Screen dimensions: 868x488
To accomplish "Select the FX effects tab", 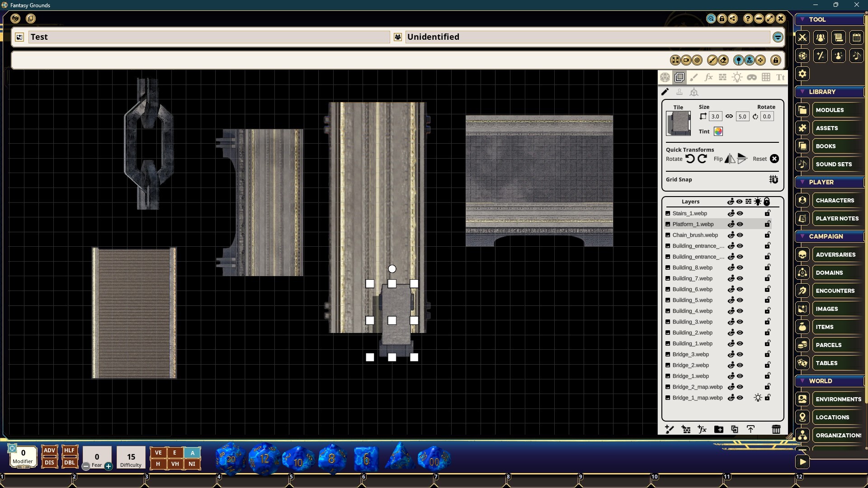I will click(708, 77).
